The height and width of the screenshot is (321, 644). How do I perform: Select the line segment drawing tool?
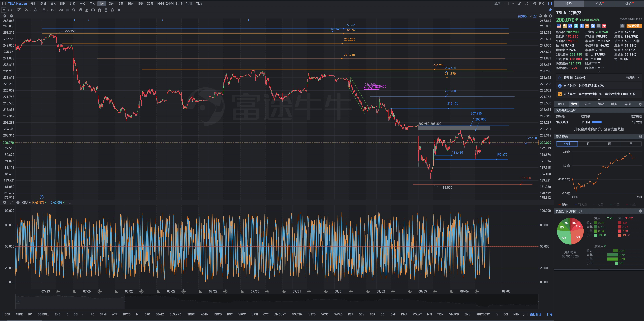point(10,10)
